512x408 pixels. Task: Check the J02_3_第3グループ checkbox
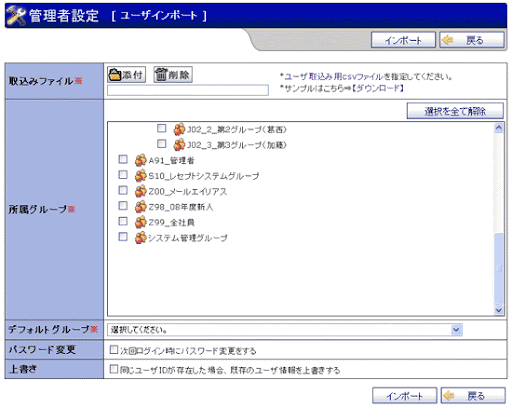162,144
